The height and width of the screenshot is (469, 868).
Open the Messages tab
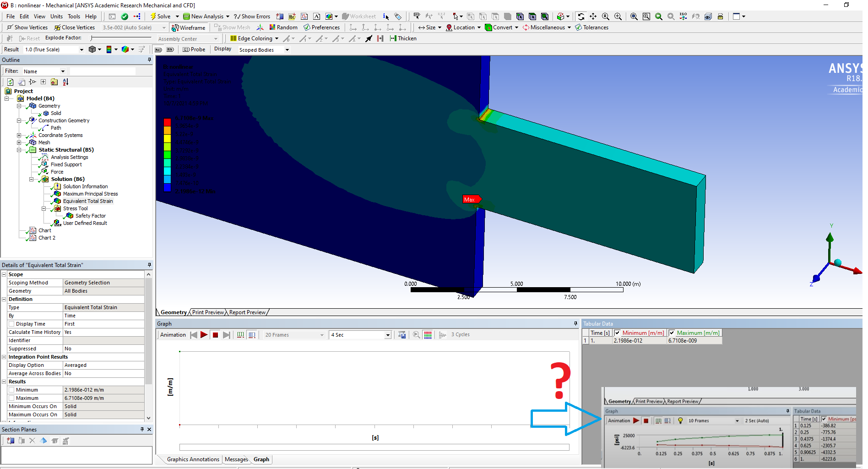(x=236, y=459)
